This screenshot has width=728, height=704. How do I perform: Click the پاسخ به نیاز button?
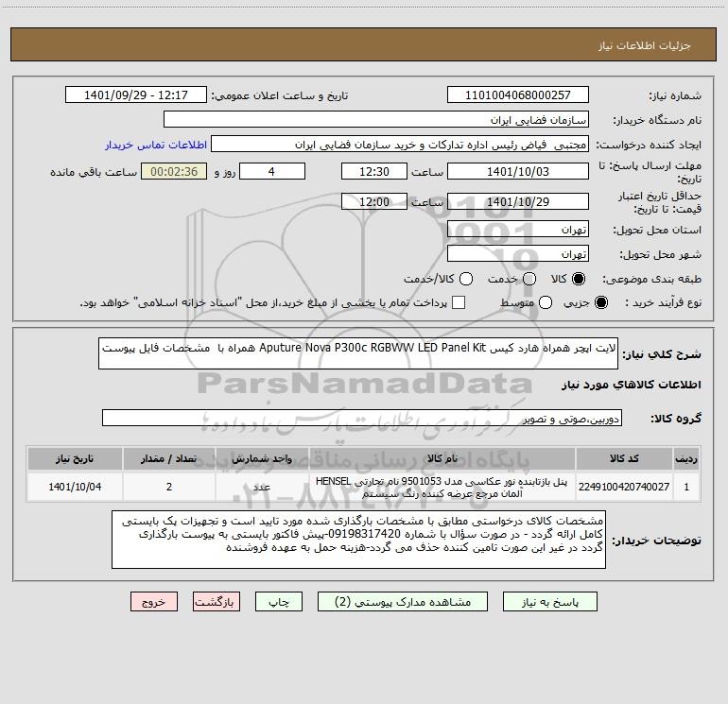[x=550, y=602]
